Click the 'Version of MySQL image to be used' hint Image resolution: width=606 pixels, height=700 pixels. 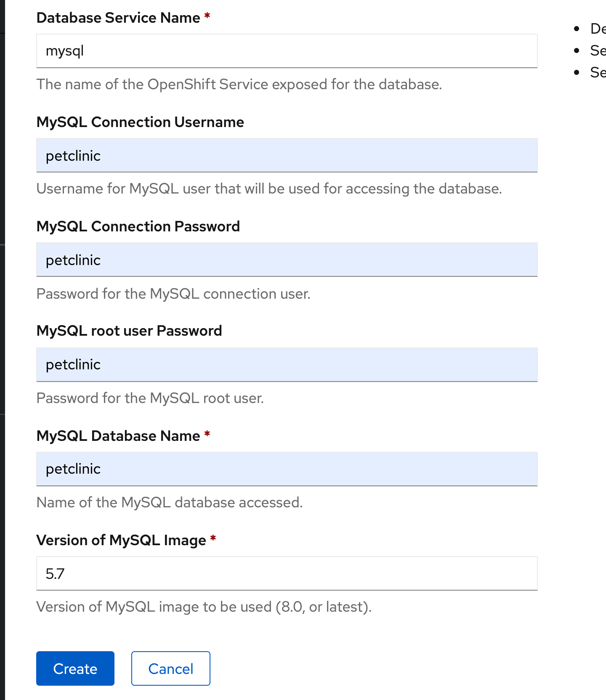[204, 607]
